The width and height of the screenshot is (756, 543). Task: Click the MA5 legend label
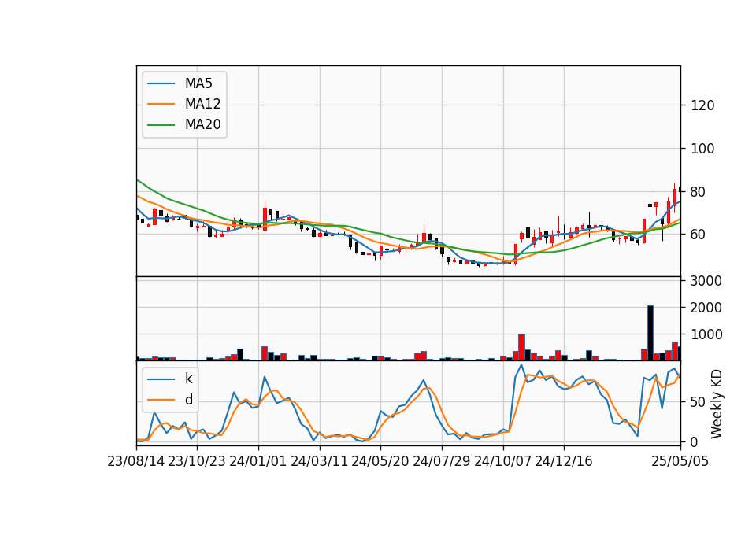point(198,83)
